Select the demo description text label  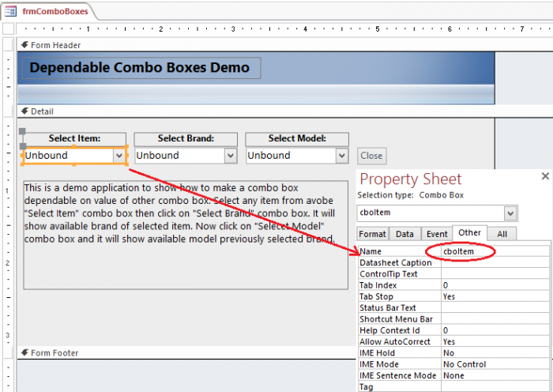[186, 235]
